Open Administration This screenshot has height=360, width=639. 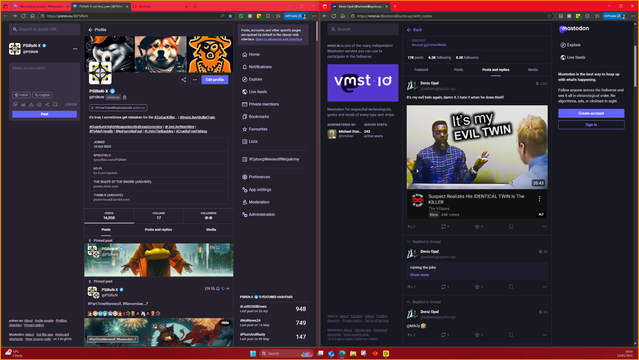click(x=258, y=214)
